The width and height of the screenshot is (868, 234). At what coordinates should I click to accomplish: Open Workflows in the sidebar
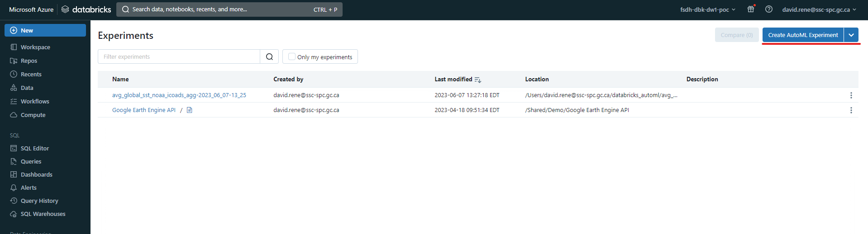point(35,101)
